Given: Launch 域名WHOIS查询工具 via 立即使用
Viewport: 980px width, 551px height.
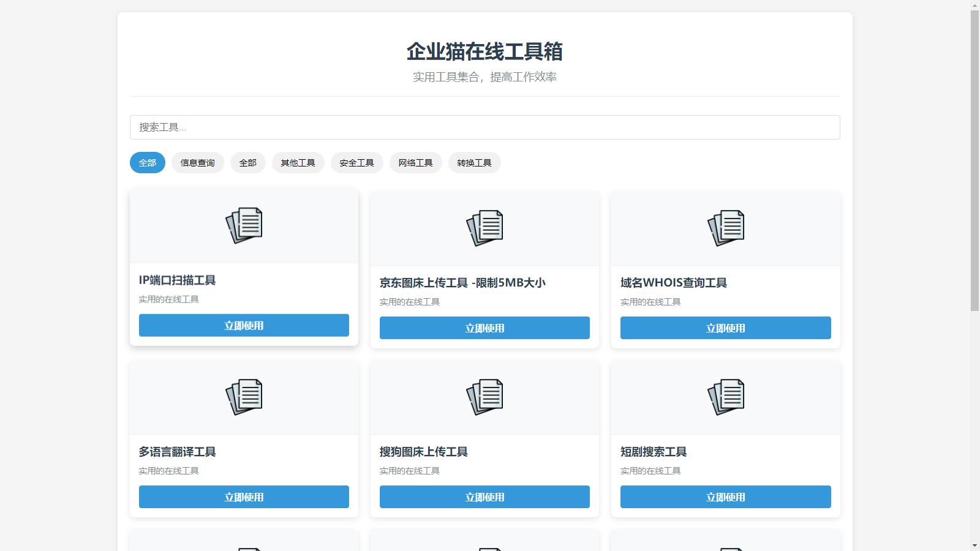Looking at the screenshot, I should (x=725, y=328).
